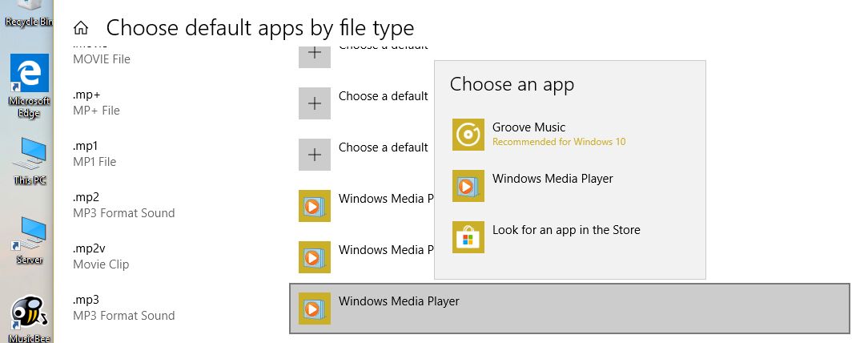The height and width of the screenshot is (343, 868).
Task: Click the ".mp2v" file type label
Action: [89, 248]
